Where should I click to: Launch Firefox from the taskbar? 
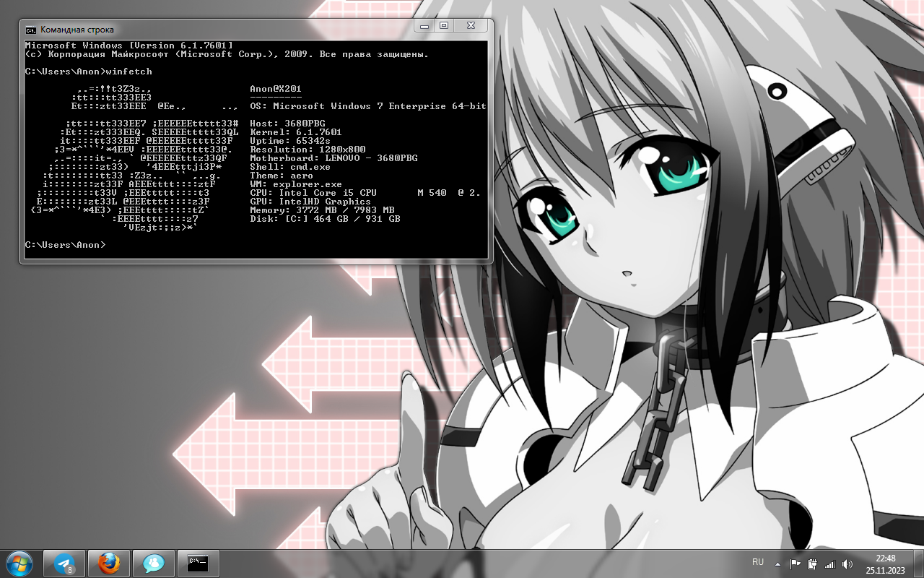pyautogui.click(x=109, y=563)
